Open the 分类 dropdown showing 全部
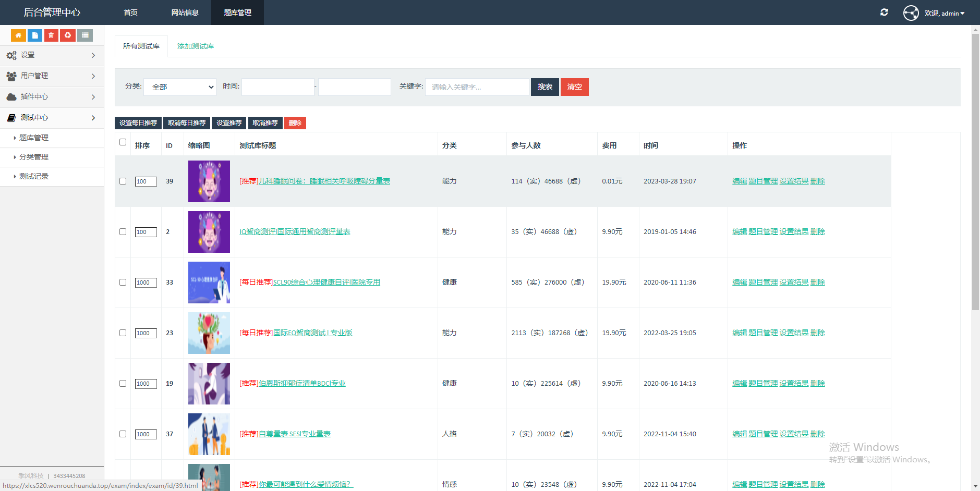Screen dimensions: 980x491 180,87
